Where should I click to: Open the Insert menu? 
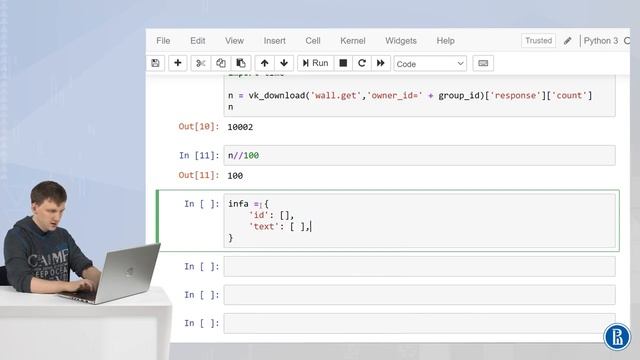tap(274, 41)
